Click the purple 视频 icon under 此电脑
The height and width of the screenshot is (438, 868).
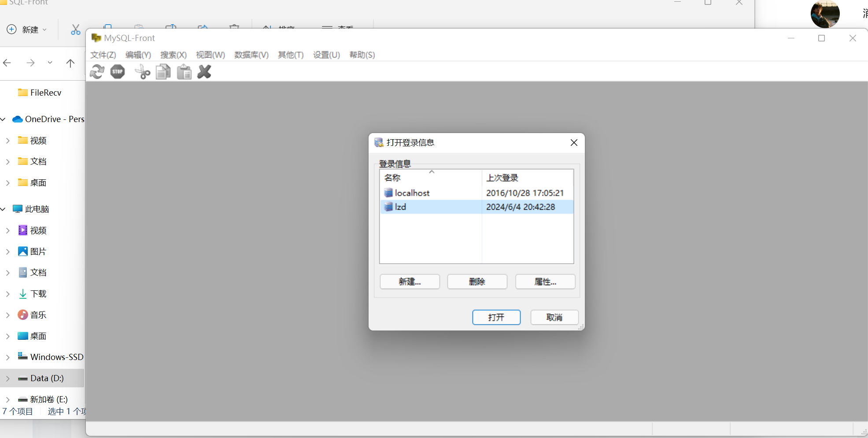click(22, 230)
